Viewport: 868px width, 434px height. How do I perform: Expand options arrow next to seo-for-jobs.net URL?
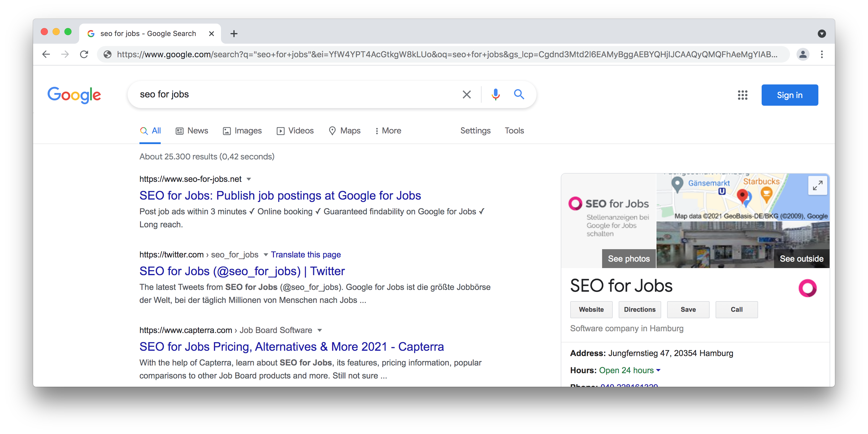point(249,179)
